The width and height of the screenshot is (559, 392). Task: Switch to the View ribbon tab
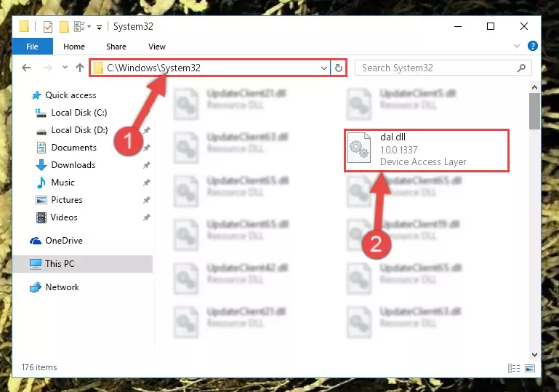tap(157, 47)
